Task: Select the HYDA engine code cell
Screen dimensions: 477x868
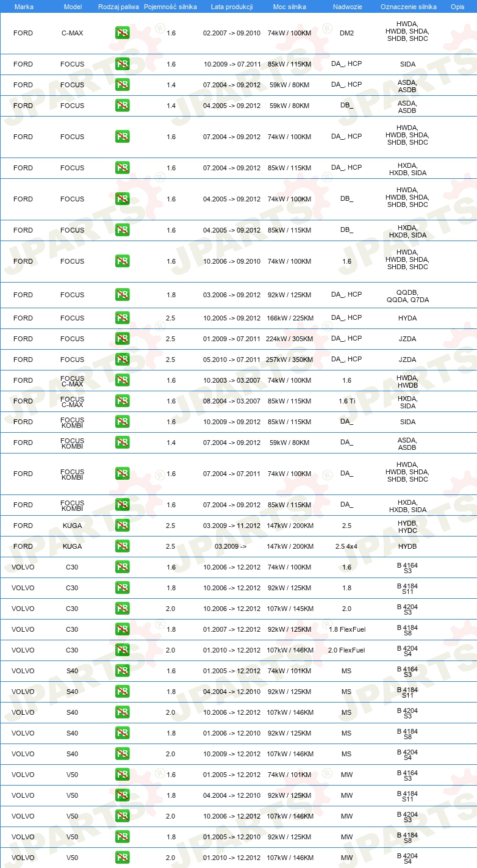Action: 407,318
